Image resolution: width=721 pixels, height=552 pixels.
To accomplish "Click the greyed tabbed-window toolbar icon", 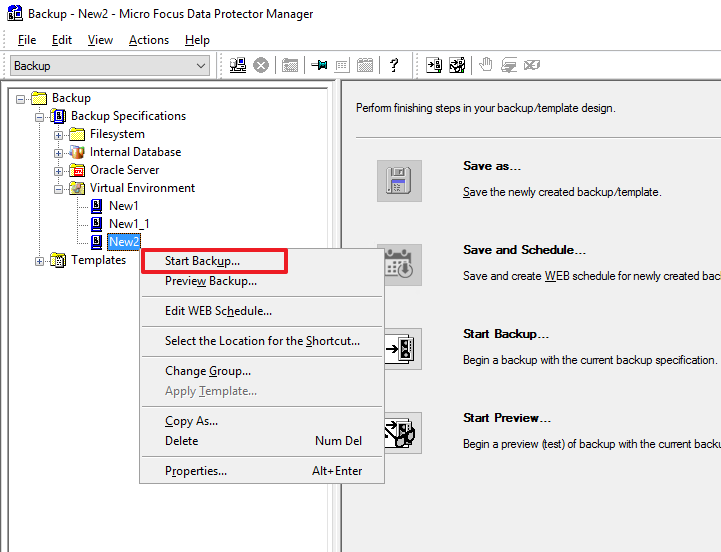I will (x=365, y=65).
